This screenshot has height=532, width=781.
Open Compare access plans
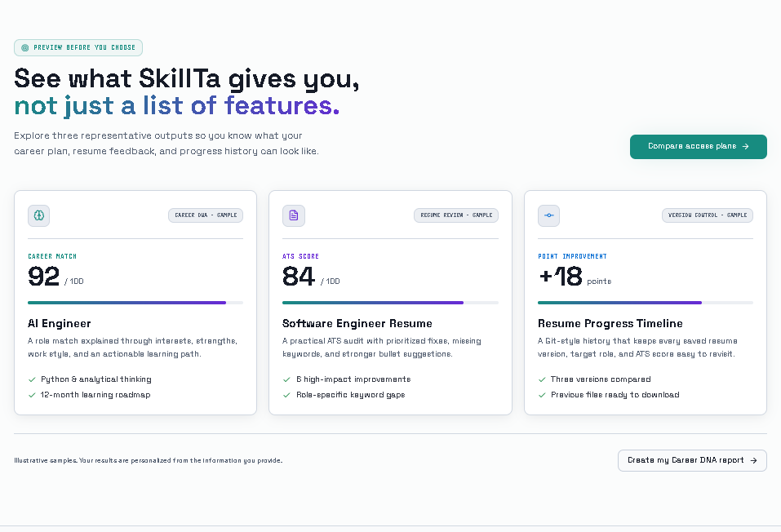point(699,147)
